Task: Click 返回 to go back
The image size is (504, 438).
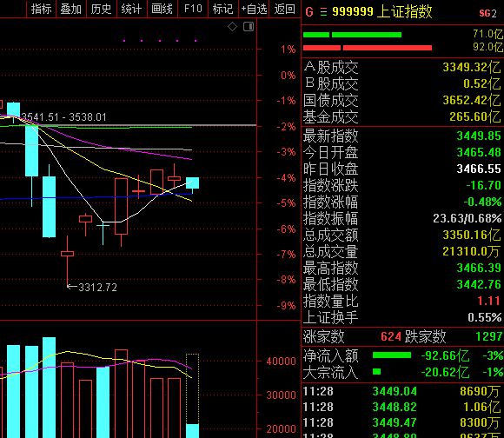Action: [x=284, y=9]
